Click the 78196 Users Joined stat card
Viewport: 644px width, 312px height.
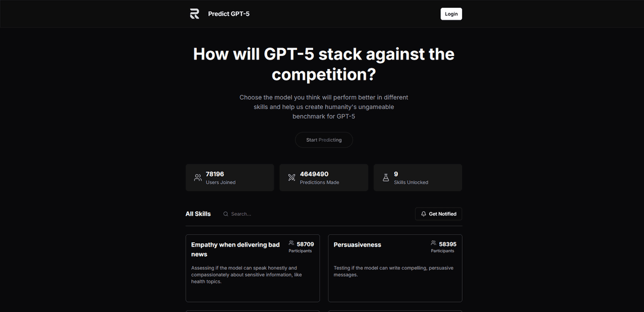point(230,177)
